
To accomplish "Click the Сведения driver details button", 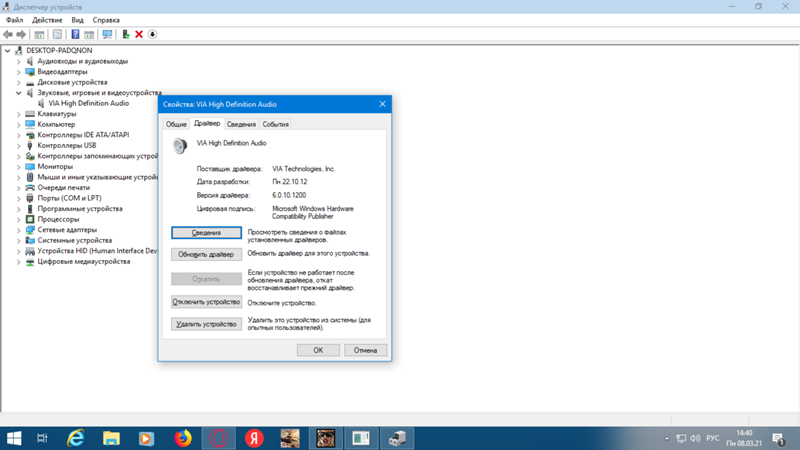I will click(x=206, y=233).
